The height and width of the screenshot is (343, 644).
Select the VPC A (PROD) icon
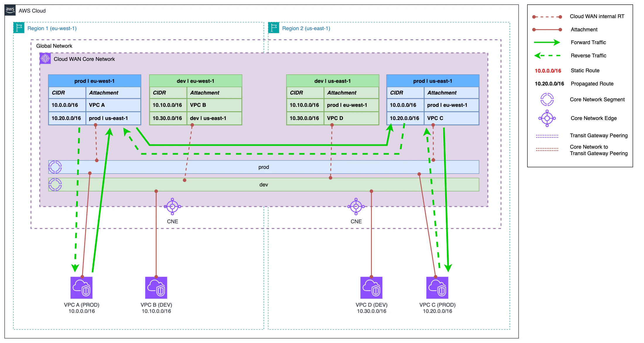pos(81,288)
